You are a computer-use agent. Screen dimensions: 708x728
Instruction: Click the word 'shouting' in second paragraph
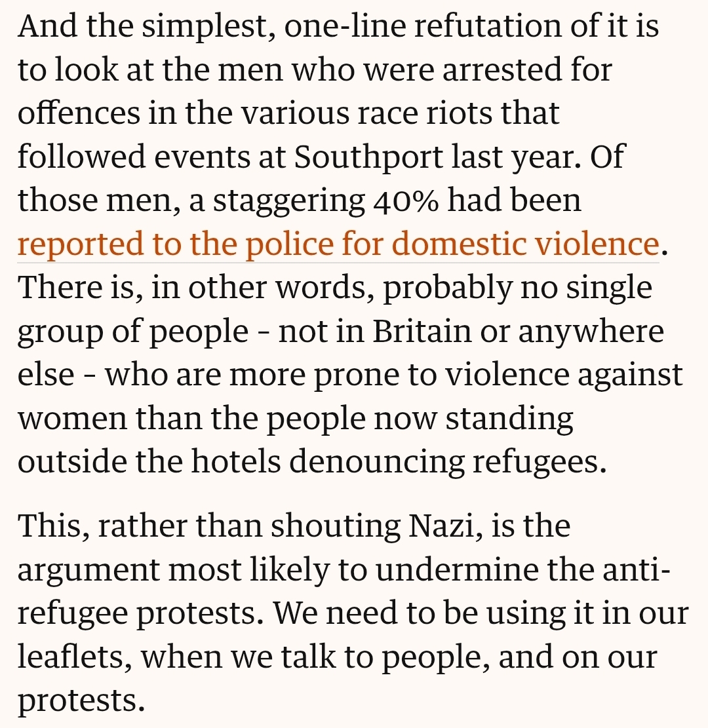pos(336,526)
